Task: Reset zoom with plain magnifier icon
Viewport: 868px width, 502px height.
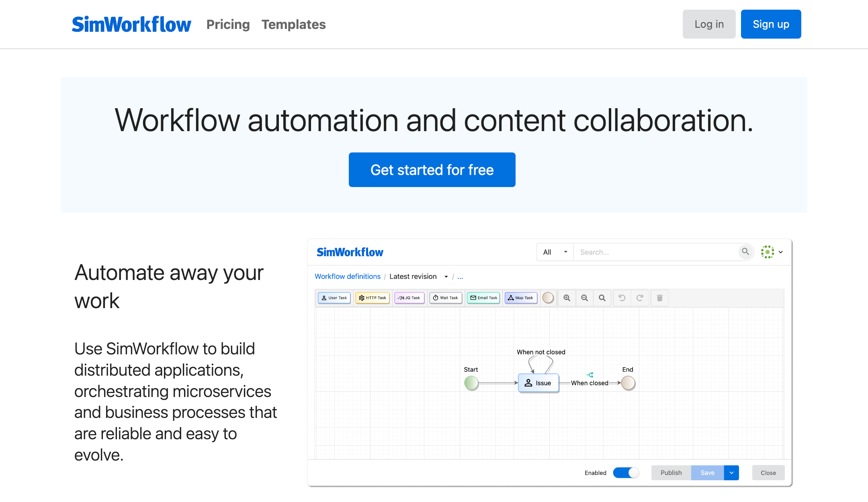Action: pyautogui.click(x=602, y=298)
